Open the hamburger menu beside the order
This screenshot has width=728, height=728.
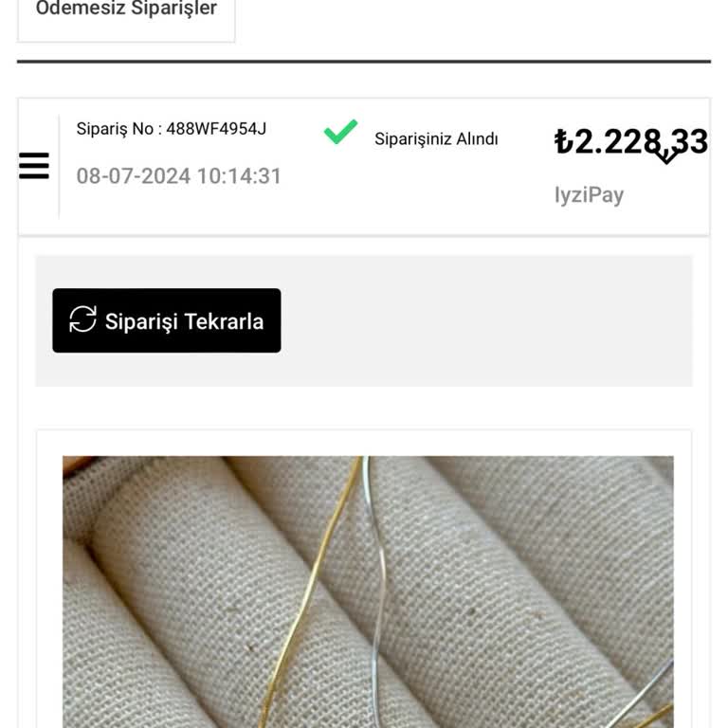34,166
